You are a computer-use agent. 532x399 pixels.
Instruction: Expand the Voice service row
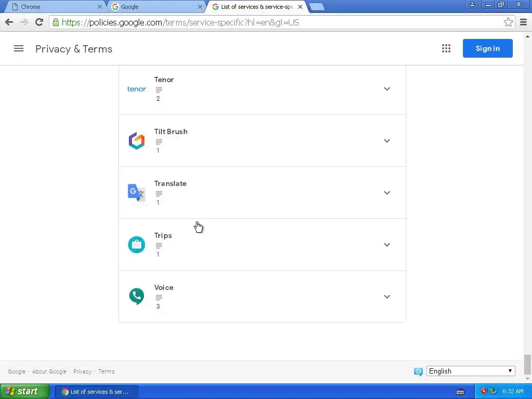[387, 297]
